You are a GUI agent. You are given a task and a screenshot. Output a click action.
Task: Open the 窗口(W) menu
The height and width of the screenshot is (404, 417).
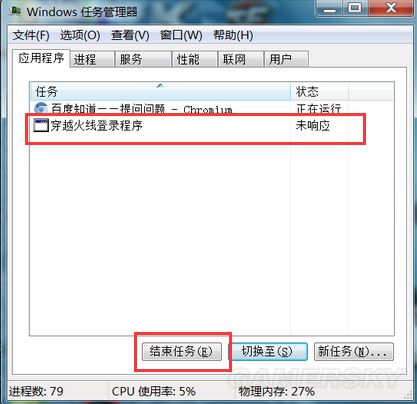[x=181, y=35]
